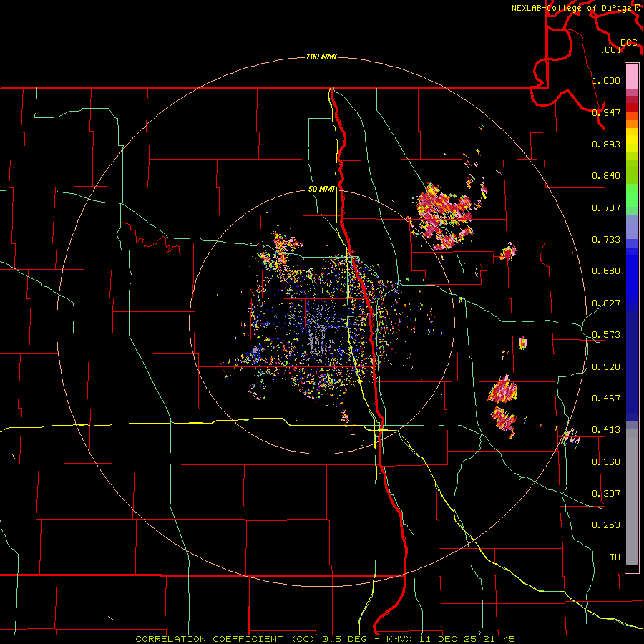Select the 0.467 scale value

(606, 399)
